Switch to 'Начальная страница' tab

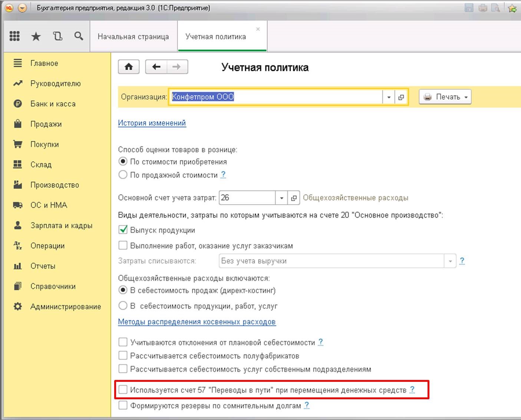(133, 37)
